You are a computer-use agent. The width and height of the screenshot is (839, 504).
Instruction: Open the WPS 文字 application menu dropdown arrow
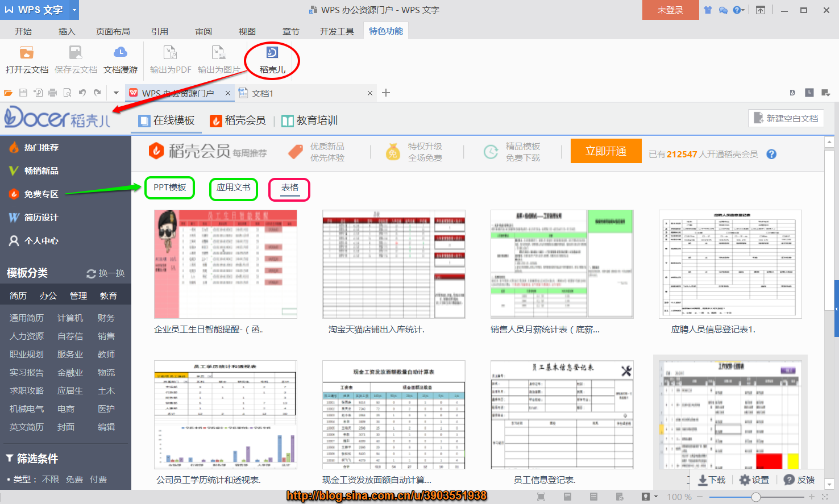tap(74, 10)
